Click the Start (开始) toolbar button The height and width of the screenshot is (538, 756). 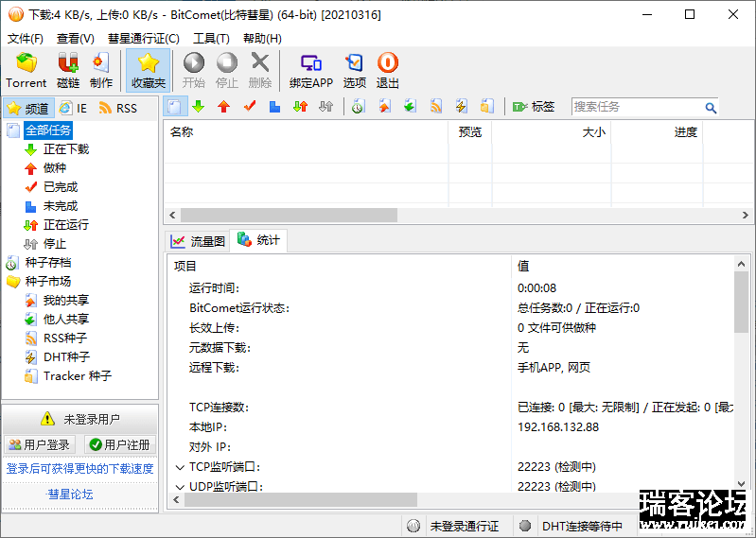(x=194, y=70)
